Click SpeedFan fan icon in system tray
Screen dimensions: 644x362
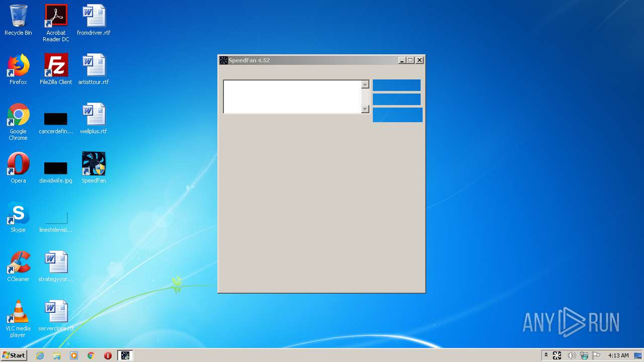tap(557, 355)
